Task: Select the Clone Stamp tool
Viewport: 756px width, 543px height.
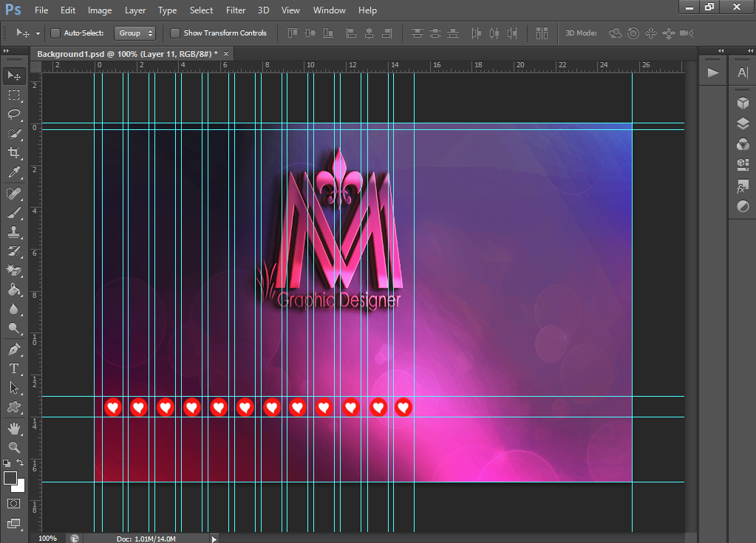Action: click(x=14, y=232)
